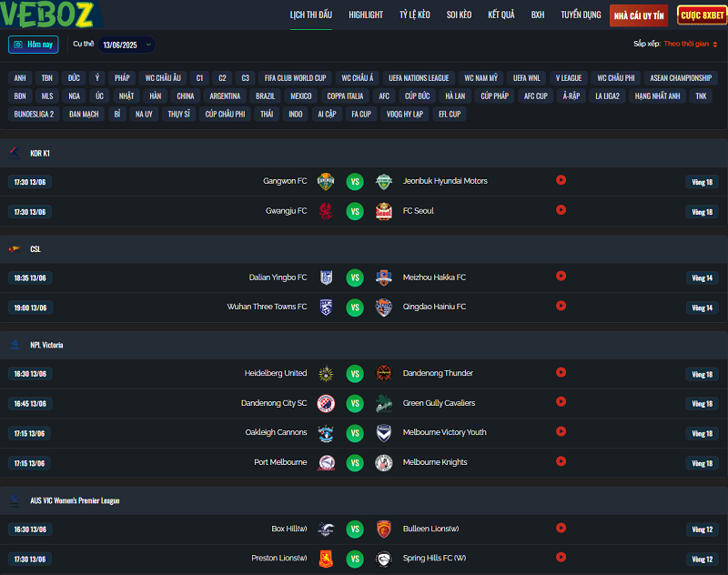The height and width of the screenshot is (575, 728).
Task: Click 'Spring Hills FC (W)' team name
Action: click(434, 558)
